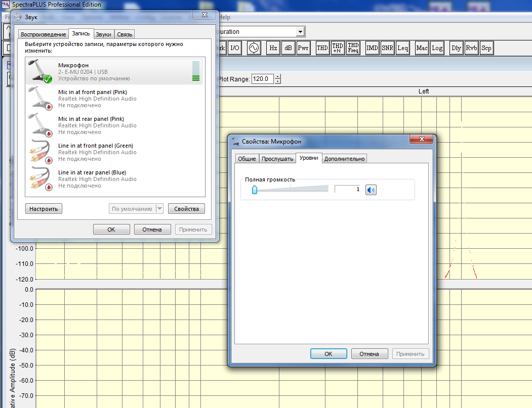Open the THD Freq utility button
This screenshot has height=408, width=532.
[x=353, y=48]
